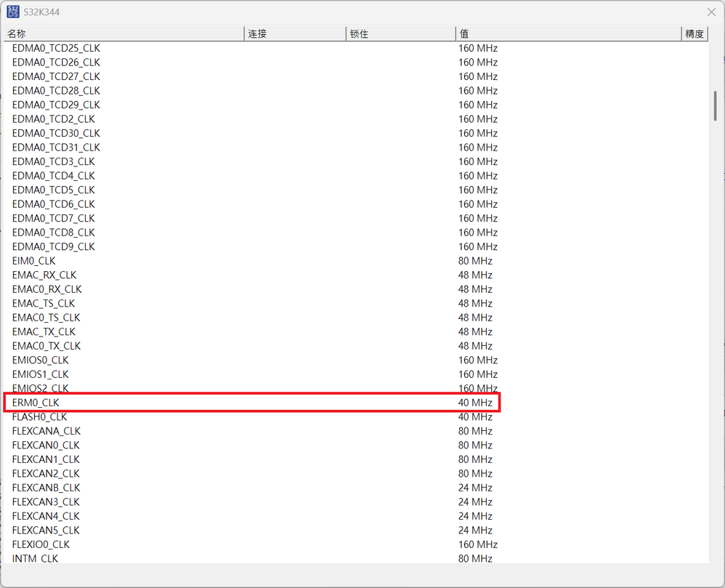725x588 pixels.
Task: Close the S32K344 window
Action: pyautogui.click(x=712, y=12)
